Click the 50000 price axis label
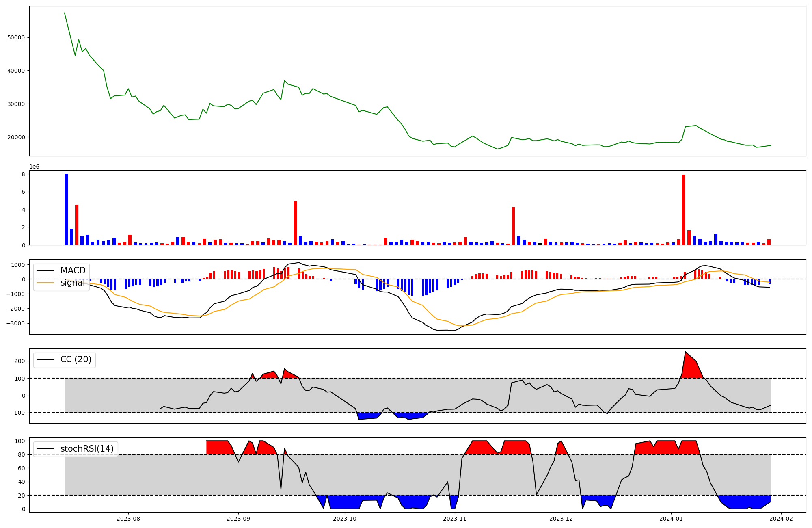 pos(16,37)
